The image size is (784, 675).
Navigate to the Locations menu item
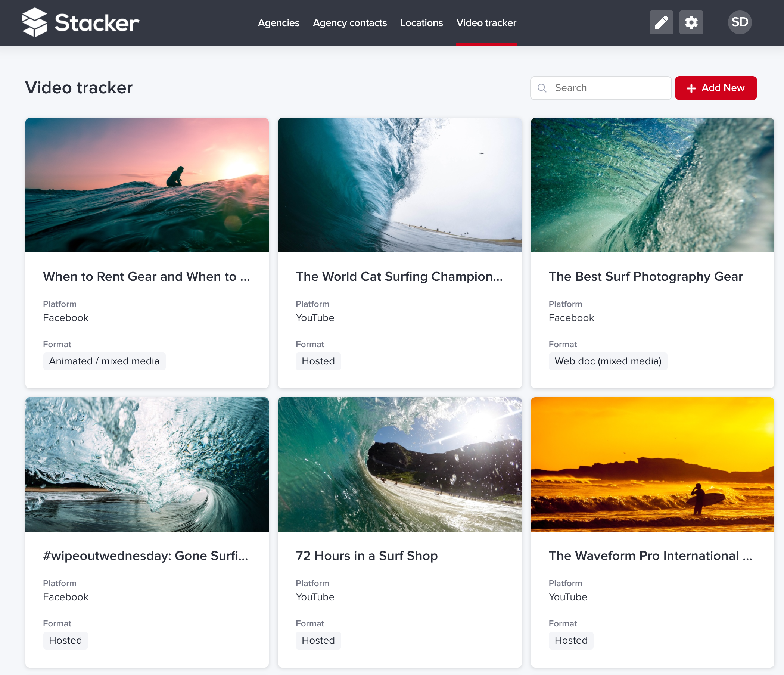coord(421,23)
